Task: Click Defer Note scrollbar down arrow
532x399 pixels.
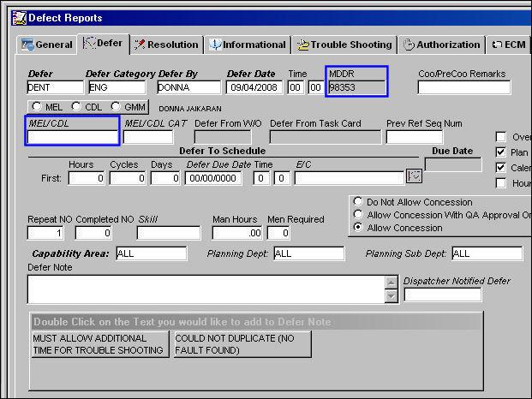Action: tap(392, 296)
